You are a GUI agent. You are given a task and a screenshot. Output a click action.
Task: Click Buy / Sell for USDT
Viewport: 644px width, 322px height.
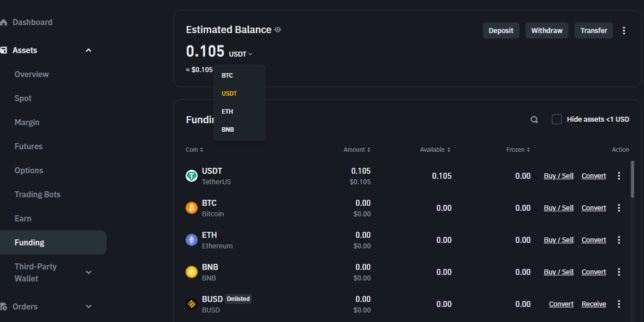point(559,176)
